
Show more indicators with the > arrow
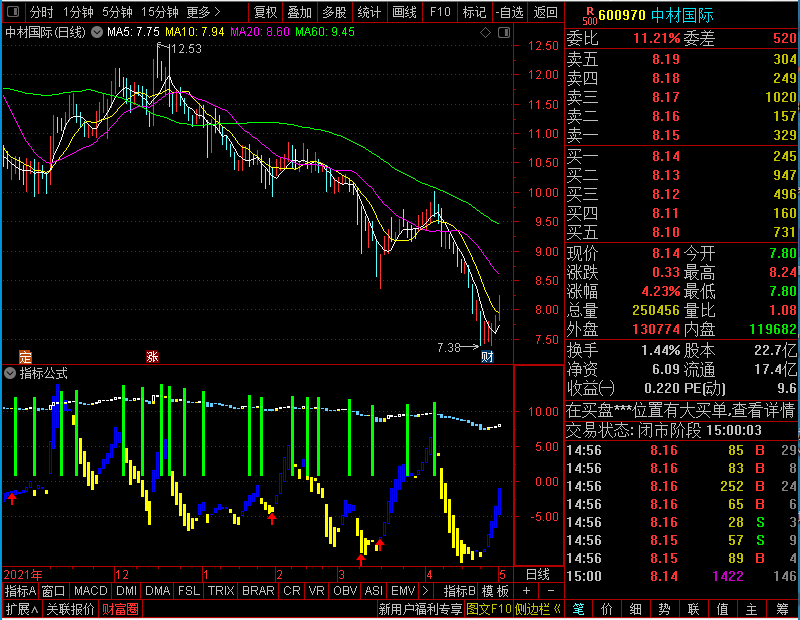click(426, 591)
